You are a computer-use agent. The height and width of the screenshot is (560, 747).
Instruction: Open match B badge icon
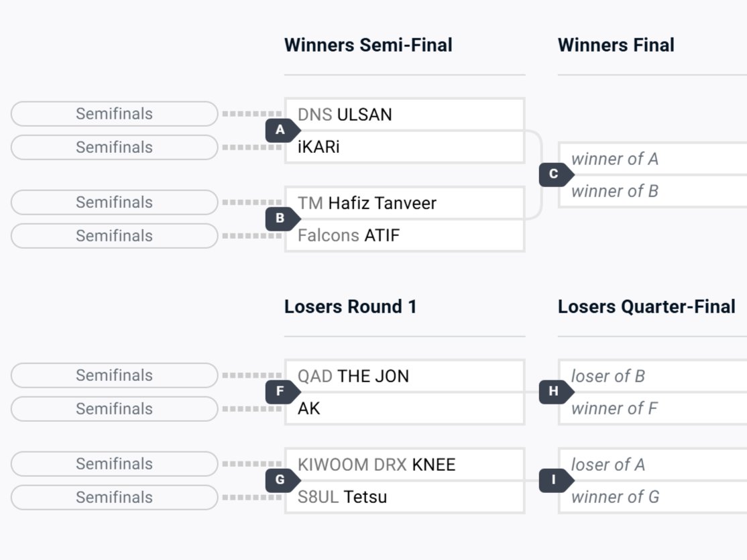[x=282, y=218]
